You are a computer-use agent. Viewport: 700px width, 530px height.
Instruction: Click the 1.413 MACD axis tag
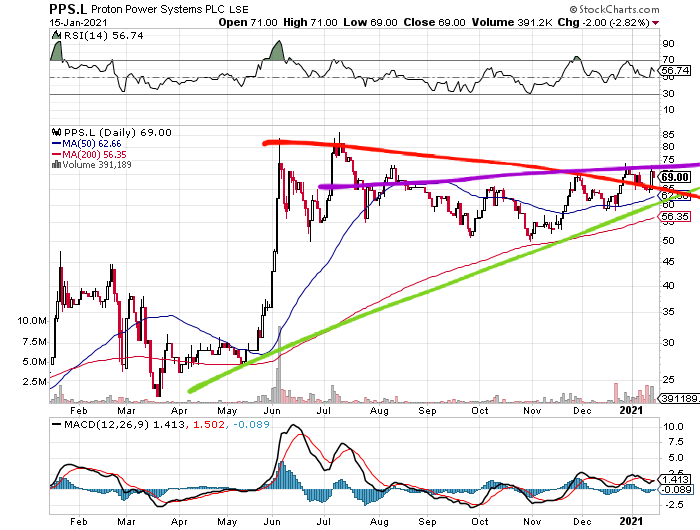(675, 480)
